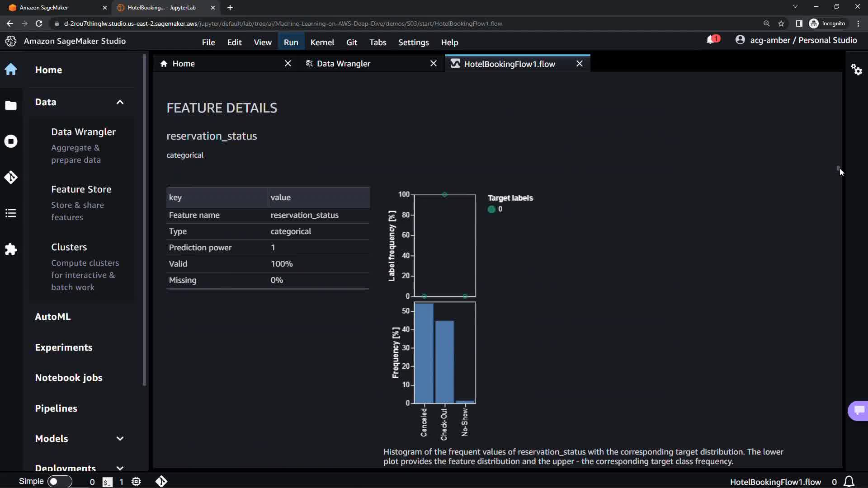Open Feature Store from the sidebar
Image resolution: width=868 pixels, height=488 pixels.
[x=81, y=189]
